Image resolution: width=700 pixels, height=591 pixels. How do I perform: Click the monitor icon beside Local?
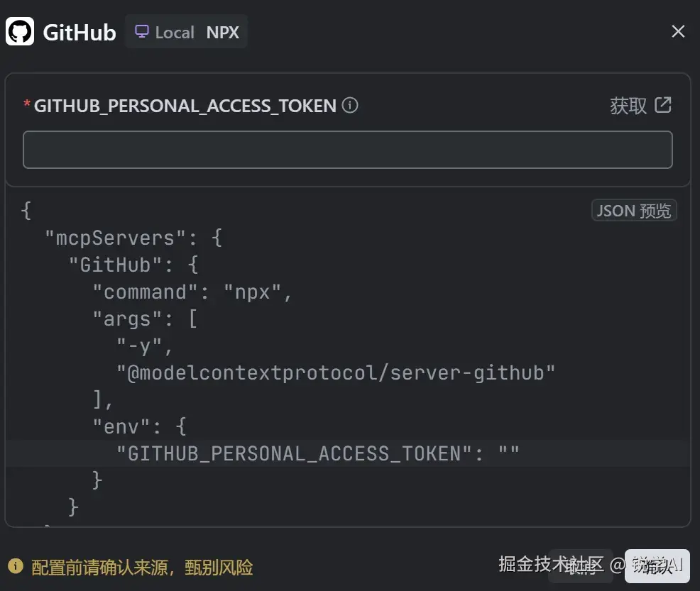click(x=142, y=32)
